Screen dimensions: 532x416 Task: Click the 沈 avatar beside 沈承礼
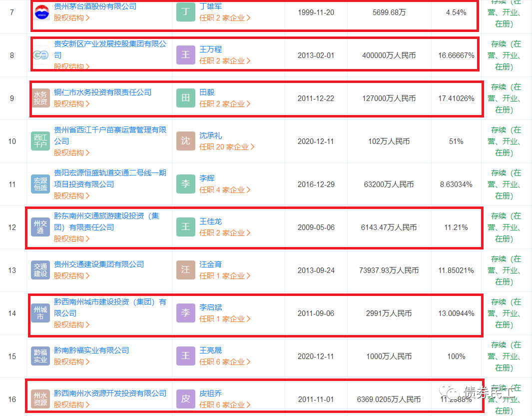click(x=185, y=141)
